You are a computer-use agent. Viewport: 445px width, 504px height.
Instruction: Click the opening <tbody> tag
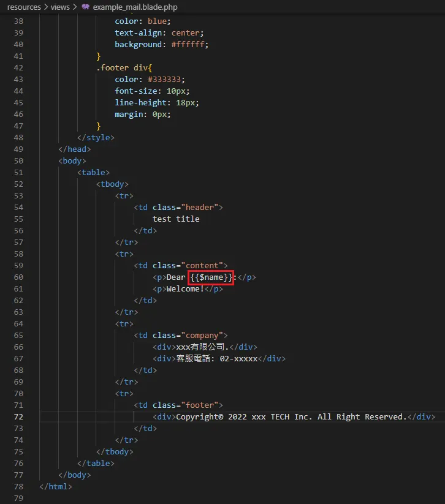click(112, 184)
